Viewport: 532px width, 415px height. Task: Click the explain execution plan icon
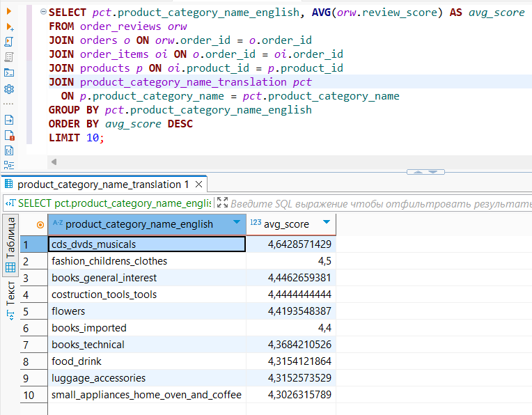[9, 57]
